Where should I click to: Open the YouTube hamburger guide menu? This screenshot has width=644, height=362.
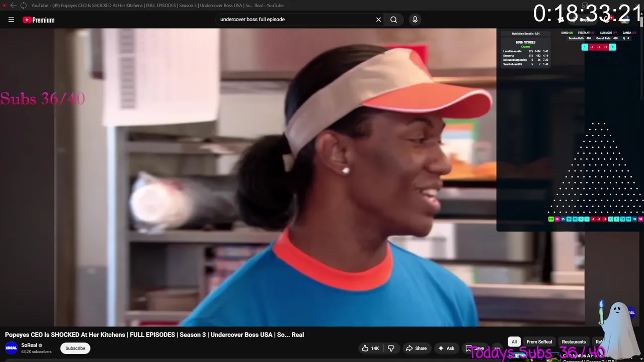(11, 20)
